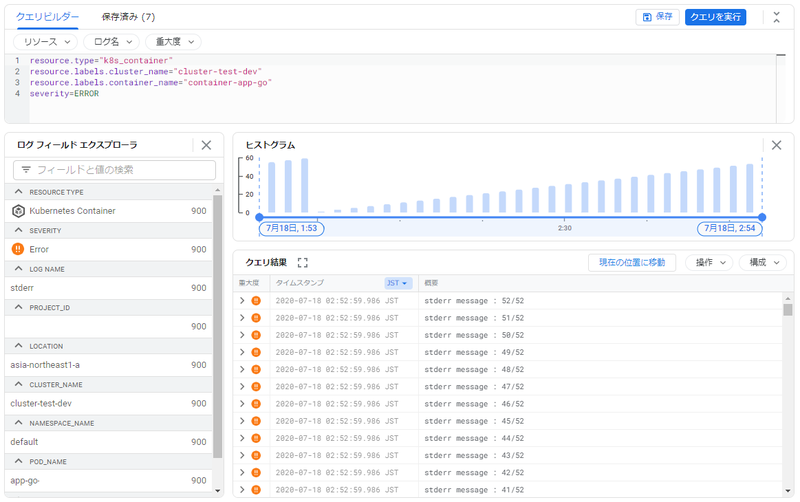
Task: Expand クエリ結果 to full screen icon
Action: point(303,263)
